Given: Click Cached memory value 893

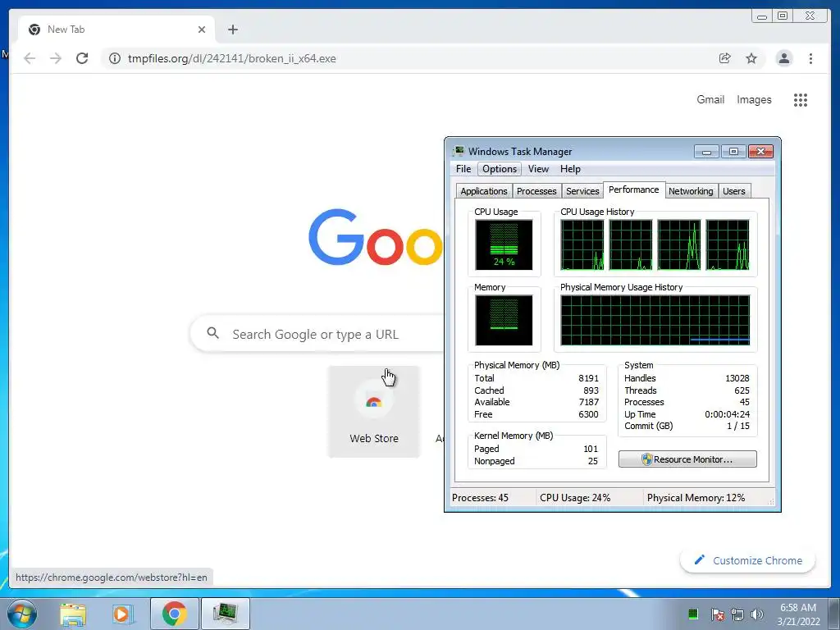Looking at the screenshot, I should click(591, 390).
